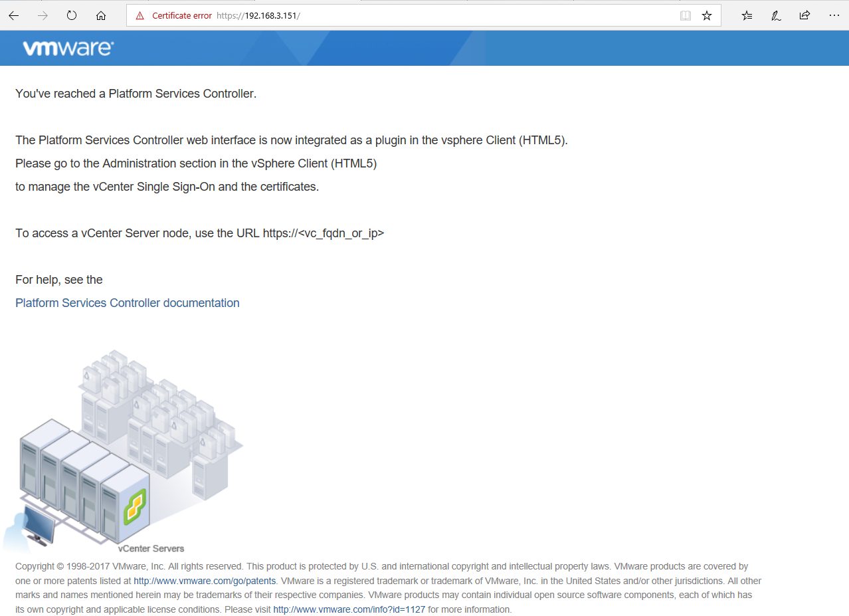Open the vmware.com/info?id=1127 link
849x616 pixels.
click(349, 609)
